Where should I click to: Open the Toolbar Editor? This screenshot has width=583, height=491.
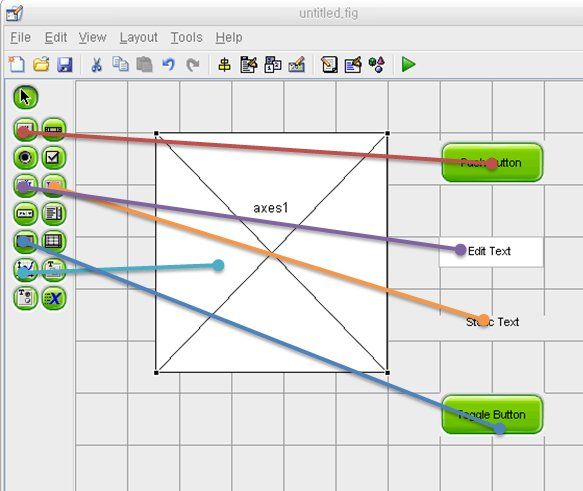[x=297, y=65]
